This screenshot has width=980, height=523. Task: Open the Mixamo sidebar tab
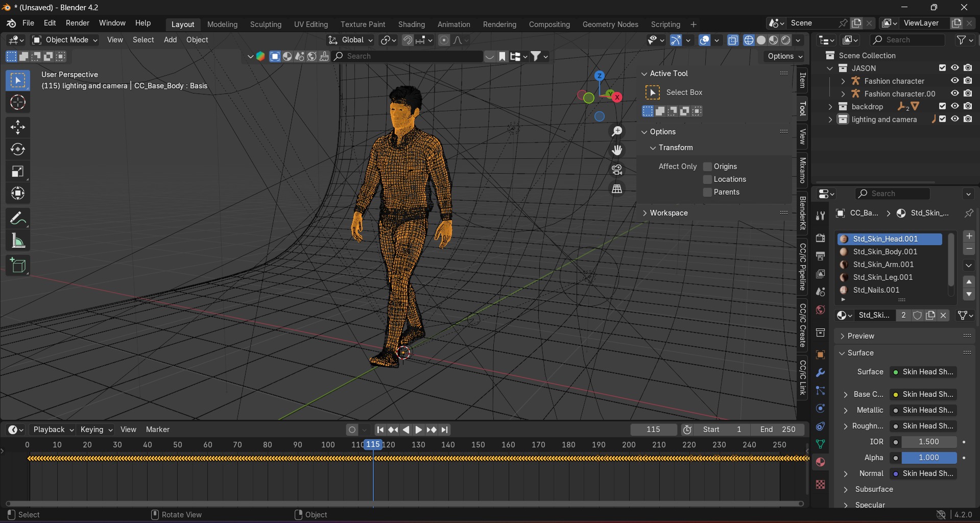tap(803, 171)
